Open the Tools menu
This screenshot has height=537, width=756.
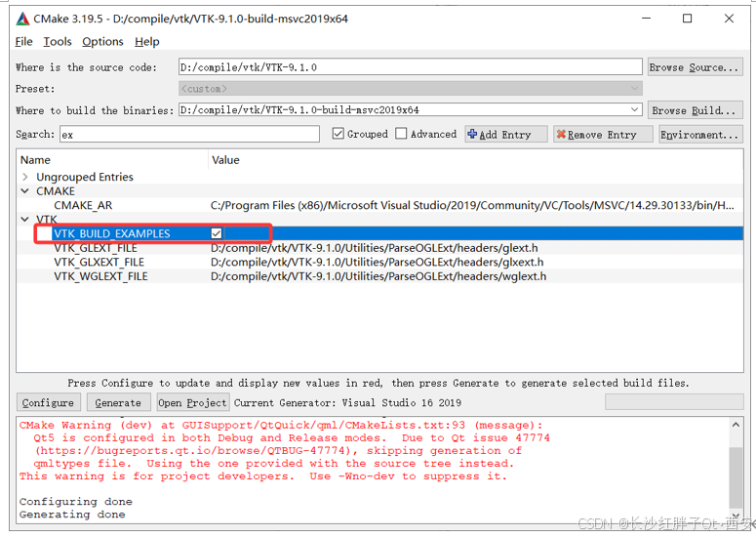[x=58, y=41]
